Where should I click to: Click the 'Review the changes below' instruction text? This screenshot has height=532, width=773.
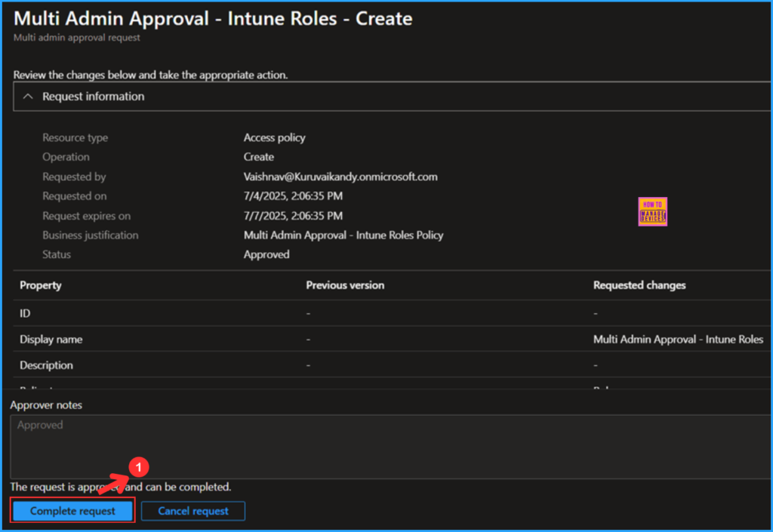tap(150, 75)
